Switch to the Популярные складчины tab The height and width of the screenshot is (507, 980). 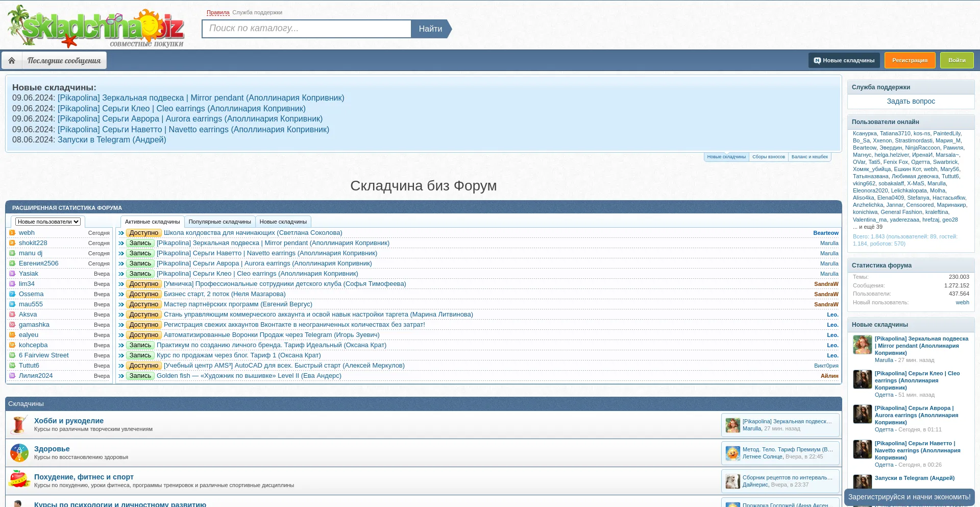pyautogui.click(x=219, y=222)
